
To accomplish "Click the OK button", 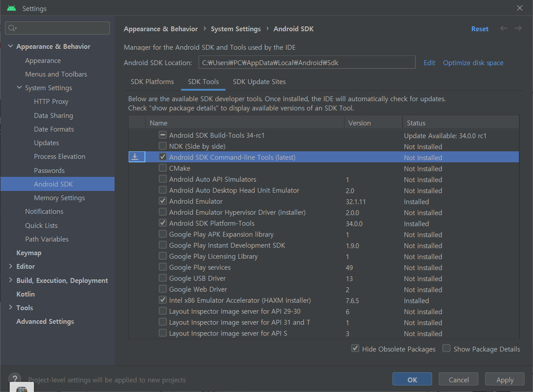I will tap(412, 380).
